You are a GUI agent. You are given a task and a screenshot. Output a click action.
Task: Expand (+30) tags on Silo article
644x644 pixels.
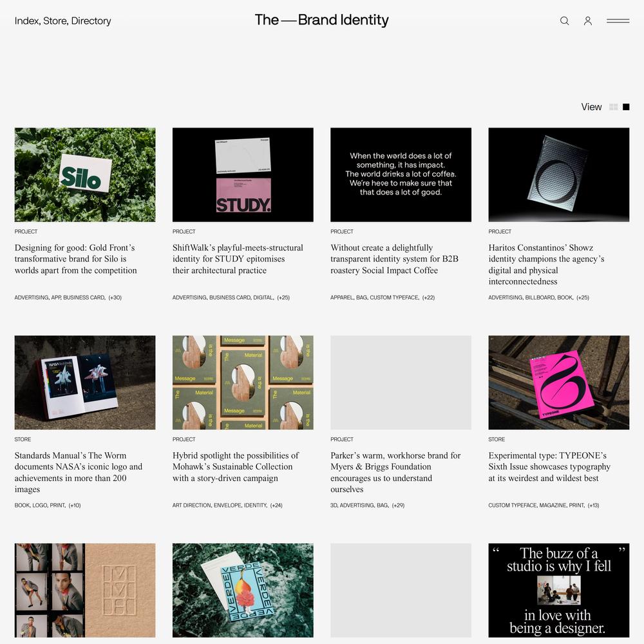click(x=115, y=298)
